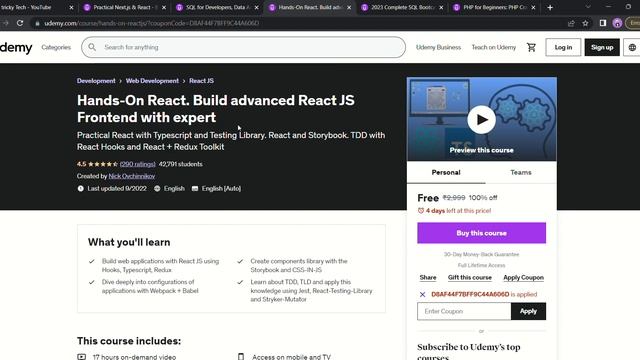Viewport: 640px width, 360px height.
Task: Close the Hands-On React tab
Action: (x=349, y=7)
